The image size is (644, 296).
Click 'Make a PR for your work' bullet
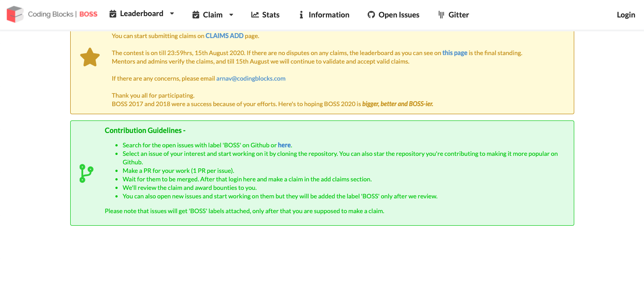[178, 171]
